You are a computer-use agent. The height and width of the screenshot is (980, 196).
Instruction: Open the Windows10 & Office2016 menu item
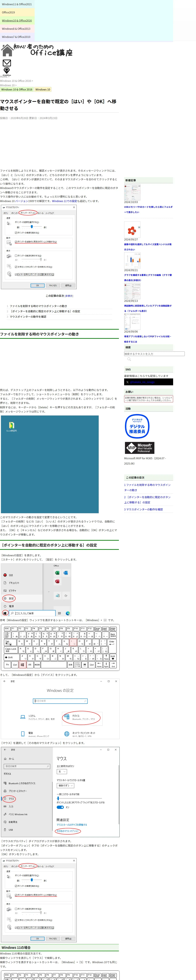coord(17,21)
